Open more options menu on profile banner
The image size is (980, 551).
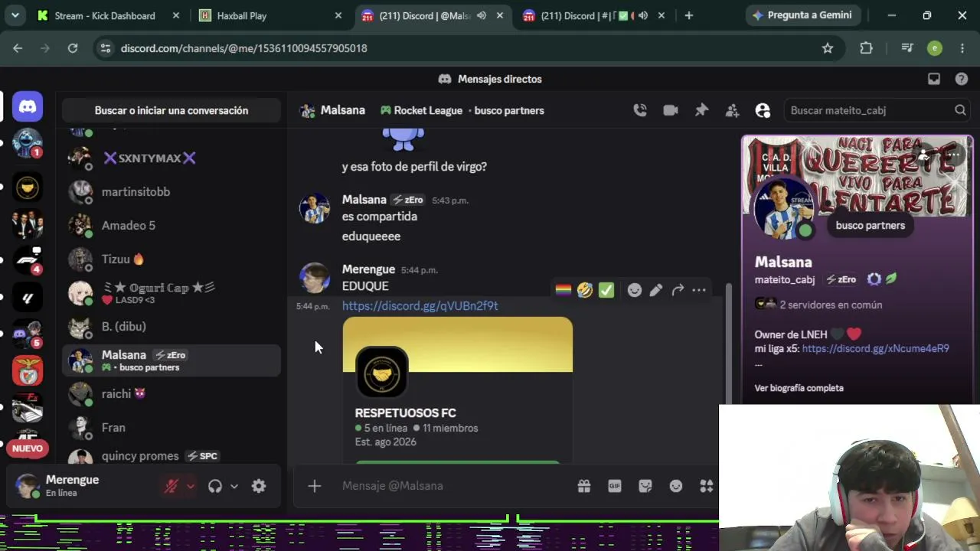[954, 155]
